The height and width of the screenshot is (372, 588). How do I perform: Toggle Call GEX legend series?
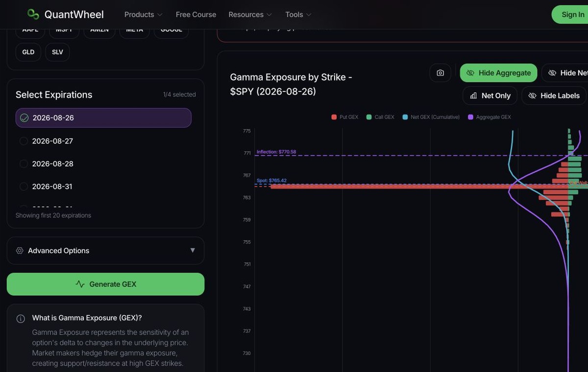click(x=380, y=117)
